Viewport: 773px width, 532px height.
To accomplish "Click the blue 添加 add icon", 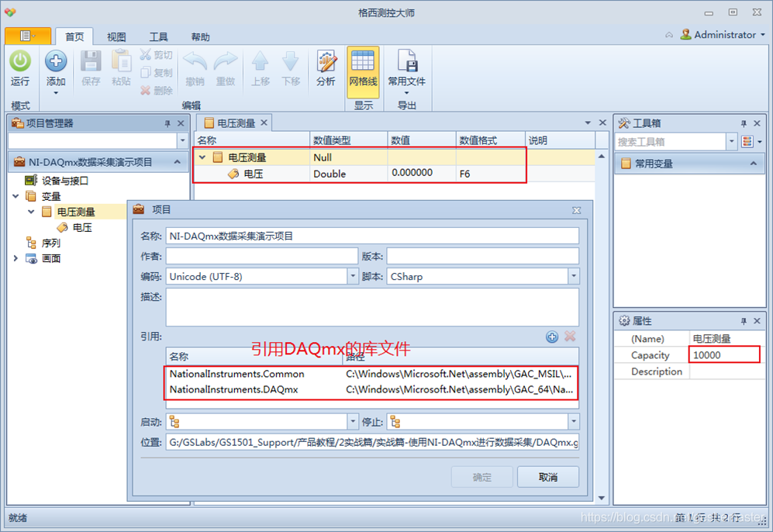I will point(56,61).
